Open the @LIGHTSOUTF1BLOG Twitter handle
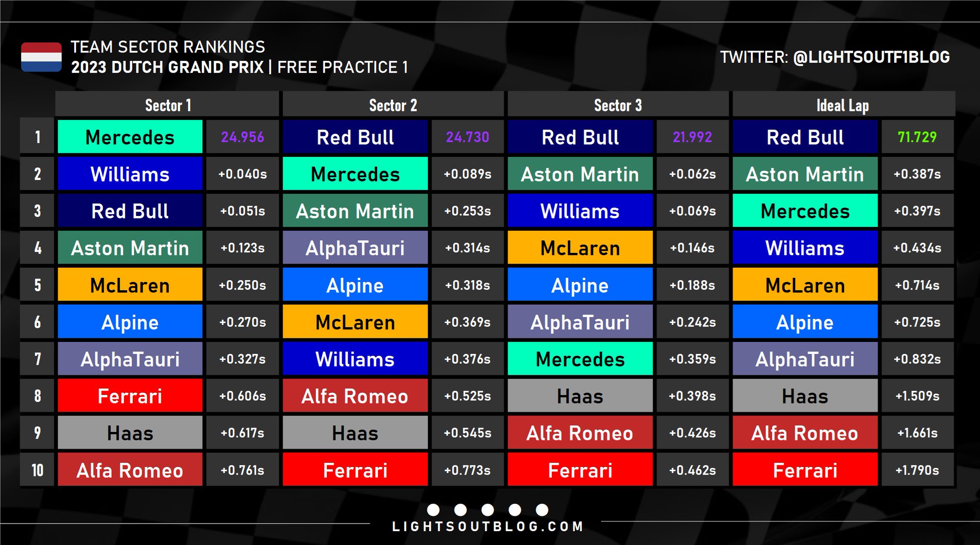Screen dimensions: 980x545 pyautogui.click(x=871, y=57)
